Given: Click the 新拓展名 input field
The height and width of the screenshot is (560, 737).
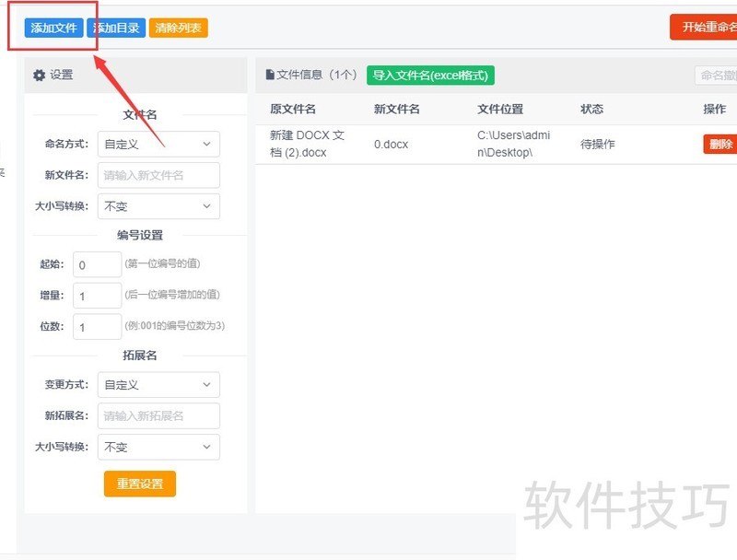Looking at the screenshot, I should (x=158, y=415).
